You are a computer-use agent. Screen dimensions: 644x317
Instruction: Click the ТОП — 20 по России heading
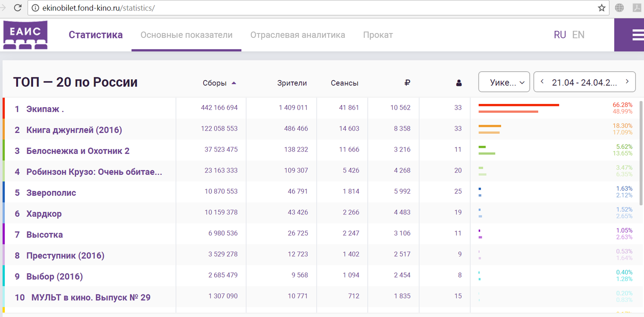click(75, 82)
